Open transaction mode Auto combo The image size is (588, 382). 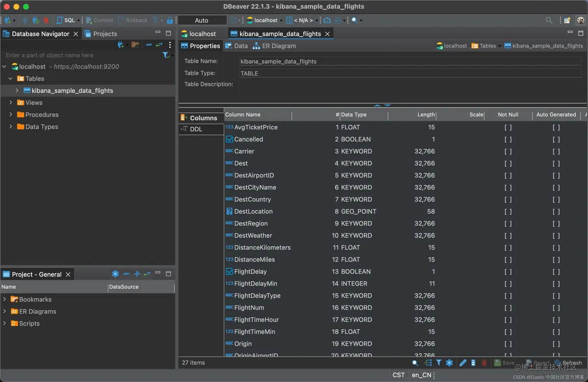click(202, 20)
